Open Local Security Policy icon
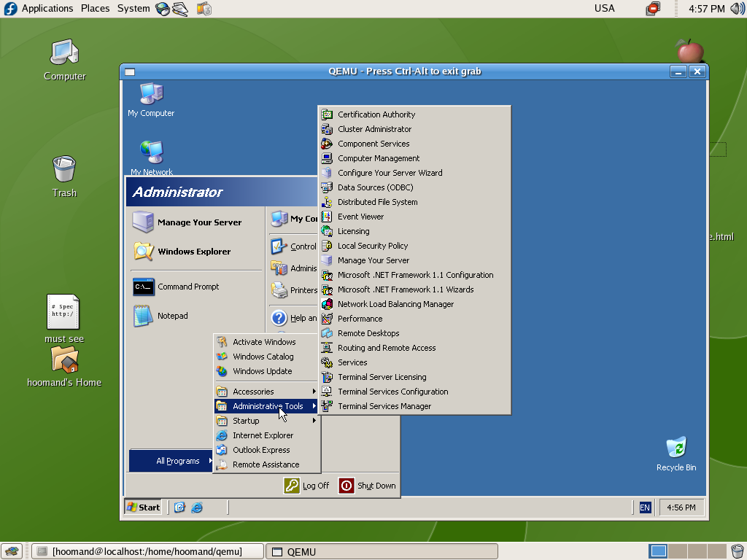747x560 pixels. point(327,246)
